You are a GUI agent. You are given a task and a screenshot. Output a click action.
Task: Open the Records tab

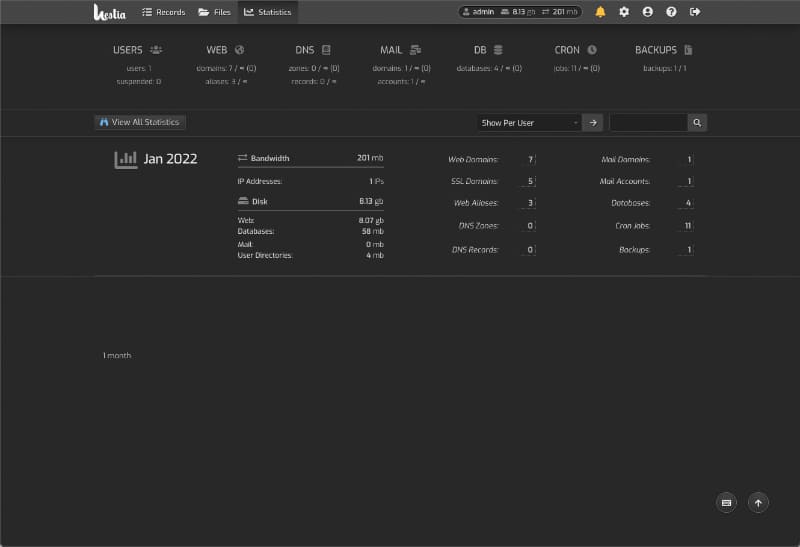click(163, 12)
